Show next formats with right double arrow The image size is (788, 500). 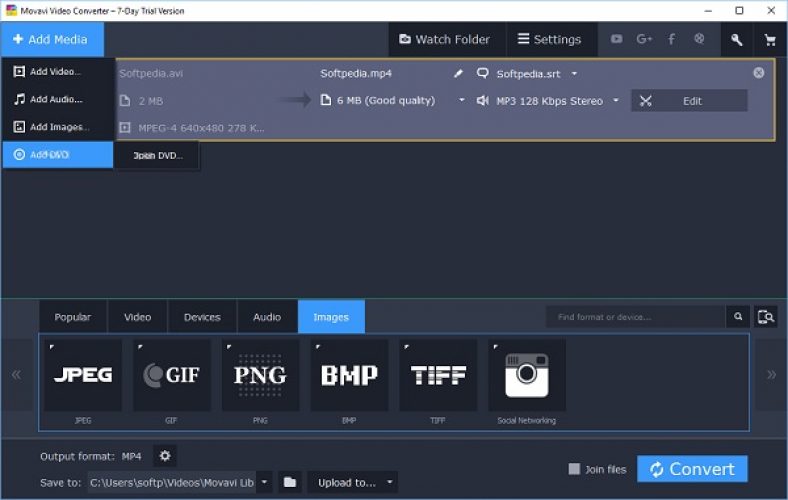tap(771, 375)
